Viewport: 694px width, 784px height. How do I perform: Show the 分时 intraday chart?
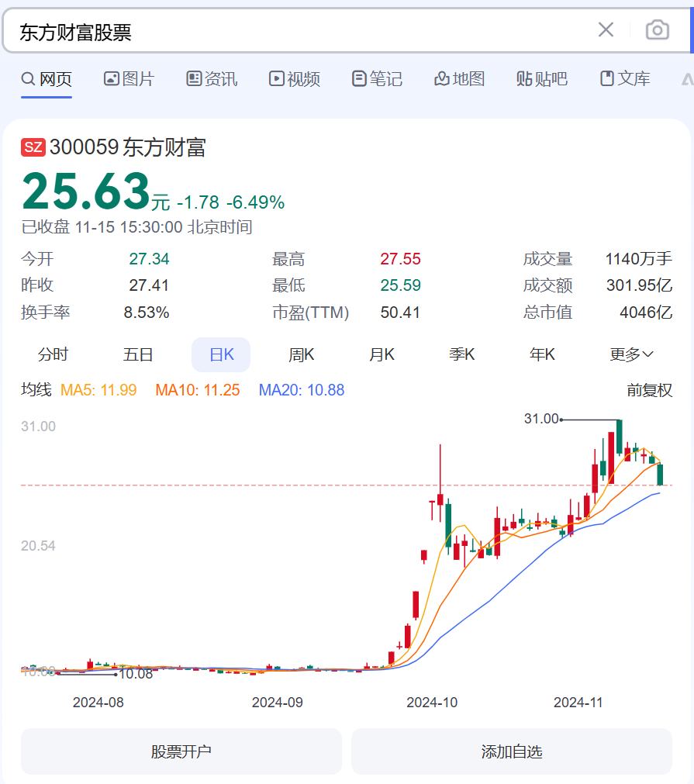tap(53, 354)
